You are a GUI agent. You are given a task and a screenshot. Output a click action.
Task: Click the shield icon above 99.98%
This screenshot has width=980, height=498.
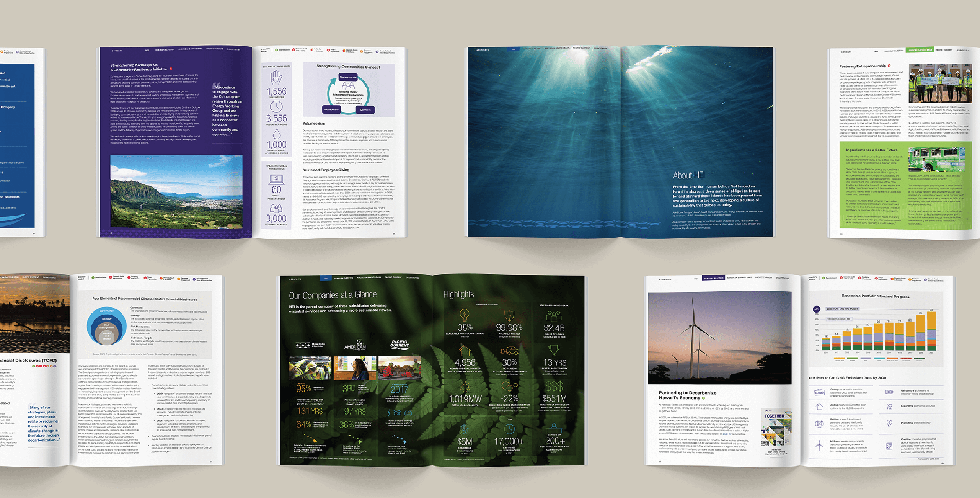point(509,315)
